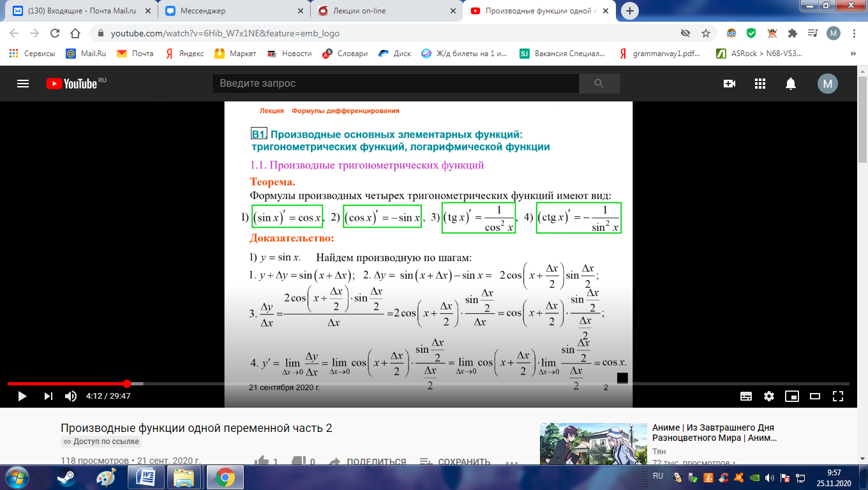Go to the Chrome home page button
The height and width of the screenshot is (490, 868).
tap(75, 33)
